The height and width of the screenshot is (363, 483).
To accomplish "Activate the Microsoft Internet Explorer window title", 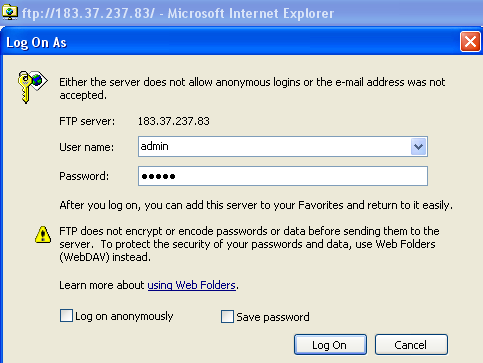I will click(178, 14).
